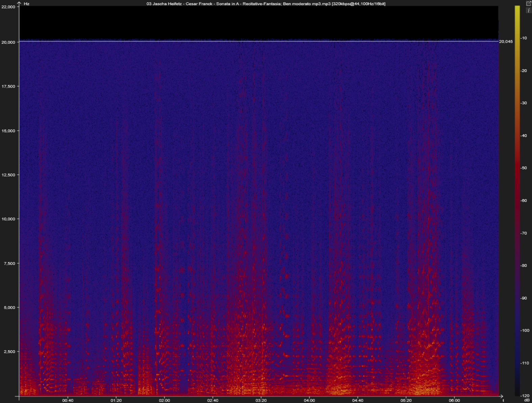Click the '2,500' frequency axis label
The image size is (532, 403).
point(9,352)
